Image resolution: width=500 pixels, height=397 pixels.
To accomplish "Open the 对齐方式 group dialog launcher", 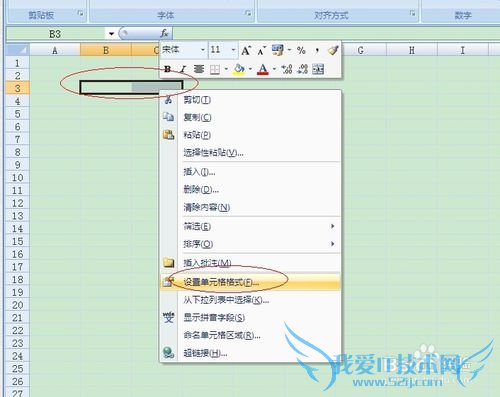I will pyautogui.click(x=413, y=14).
